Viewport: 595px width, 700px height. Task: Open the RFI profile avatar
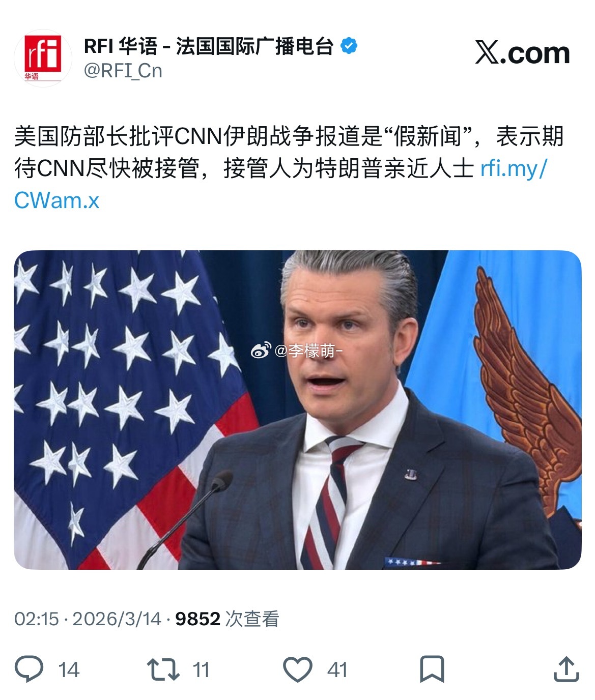pyautogui.click(x=43, y=58)
